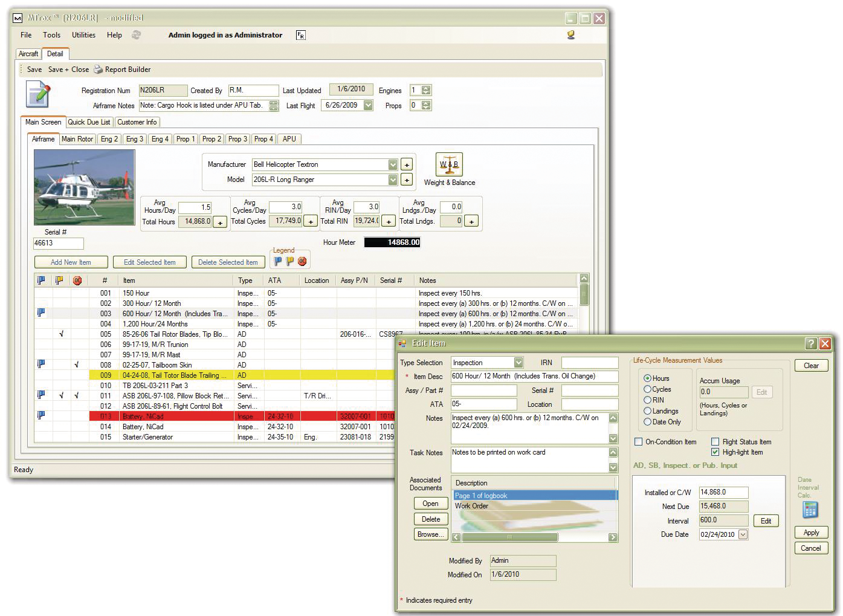This screenshot has width=843, height=616.
Task: Uncheck the High-light Item checkbox
Action: (715, 452)
